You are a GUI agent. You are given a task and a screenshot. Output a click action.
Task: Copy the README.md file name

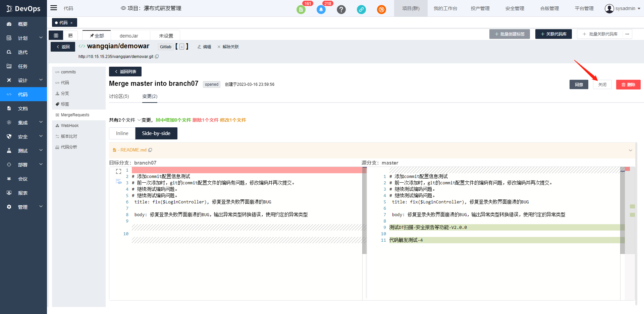click(x=150, y=150)
